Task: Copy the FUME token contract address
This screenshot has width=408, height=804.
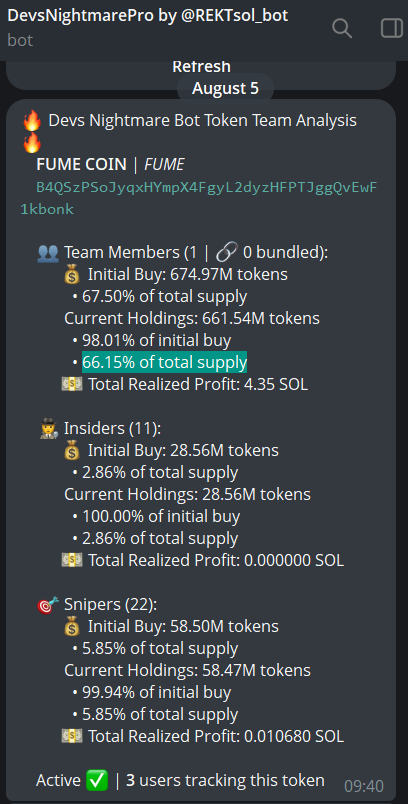Action: tap(199, 198)
